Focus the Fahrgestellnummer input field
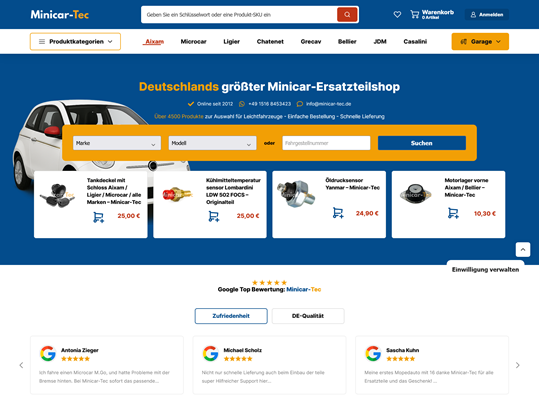 pyautogui.click(x=326, y=143)
